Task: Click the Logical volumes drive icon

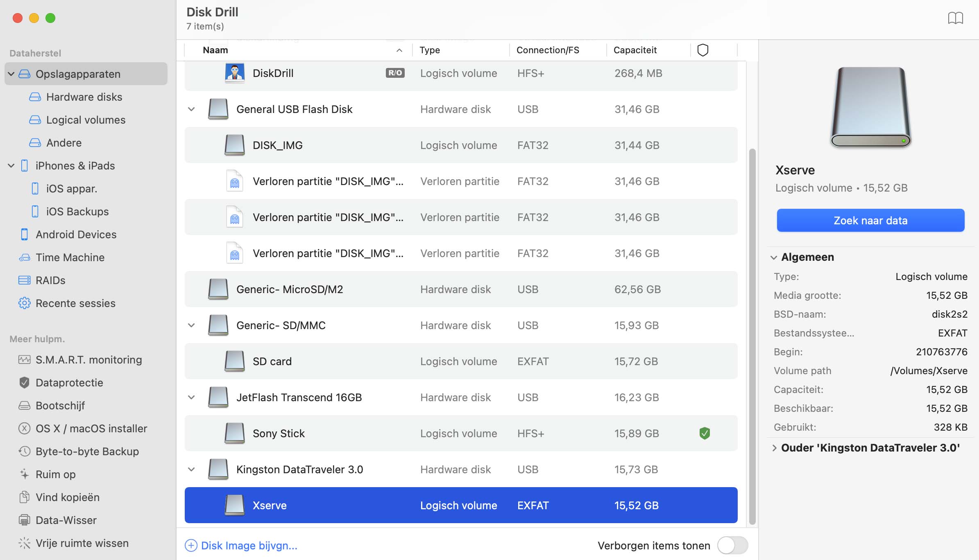Action: [35, 120]
